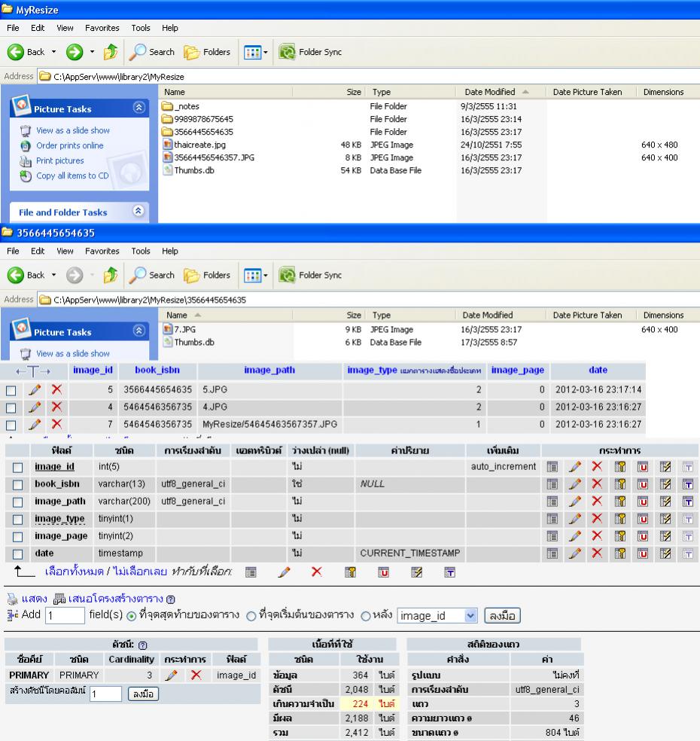Click edit pencil icon for image_id 5 row
Viewport: 700px width, 741px height.
click(x=34, y=390)
